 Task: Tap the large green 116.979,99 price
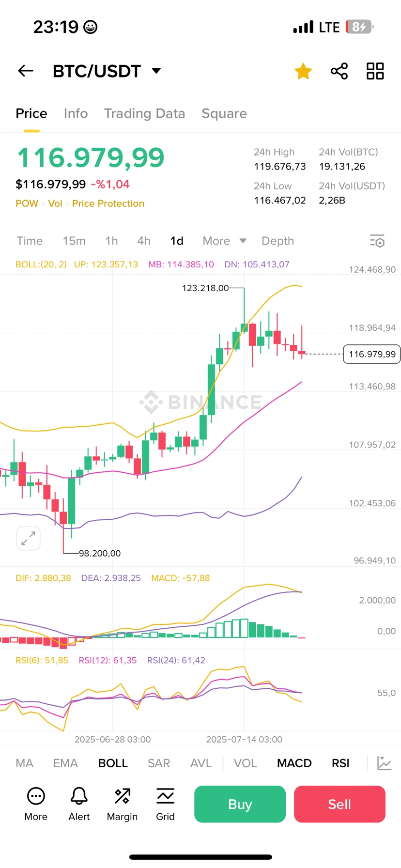click(91, 157)
